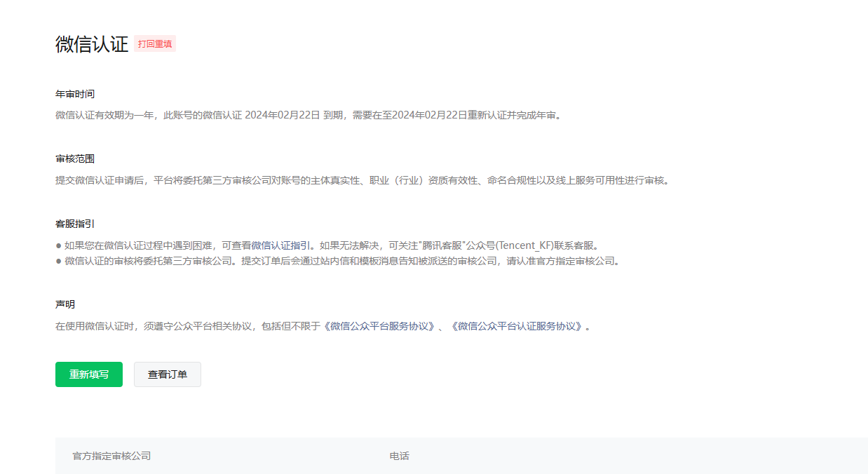This screenshot has width=868, height=474.
Task: Click the 审核范围 heading
Action: point(75,159)
